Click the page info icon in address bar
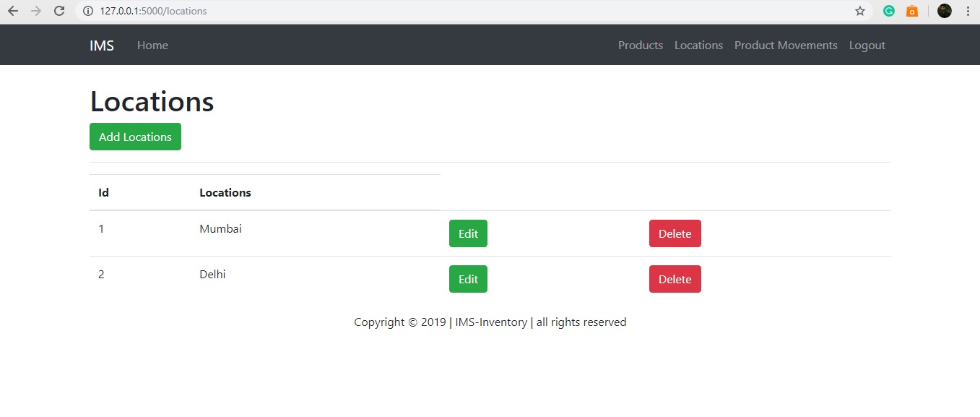 click(x=87, y=11)
